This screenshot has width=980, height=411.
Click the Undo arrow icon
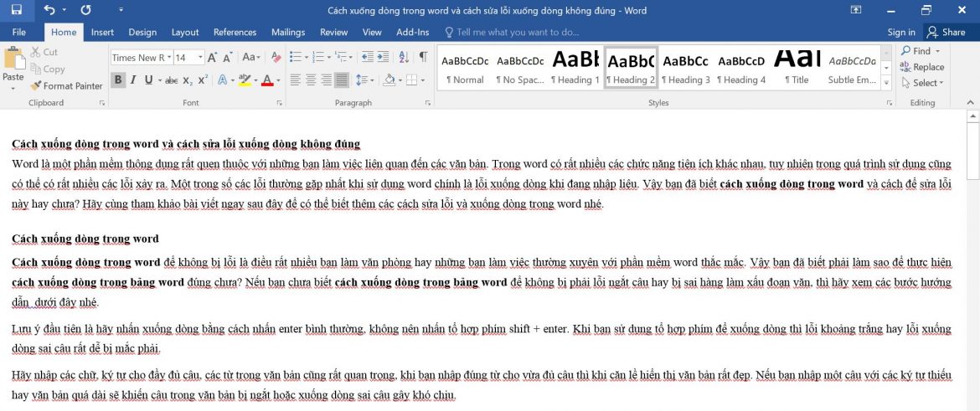(49, 10)
